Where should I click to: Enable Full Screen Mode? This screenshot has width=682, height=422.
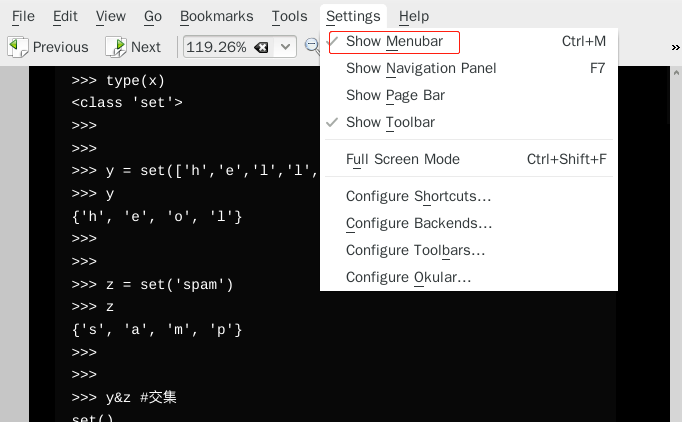click(468, 160)
